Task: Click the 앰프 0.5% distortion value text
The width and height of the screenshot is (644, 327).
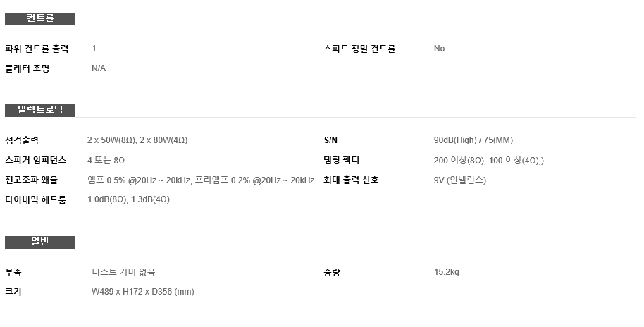Action: click(201, 180)
